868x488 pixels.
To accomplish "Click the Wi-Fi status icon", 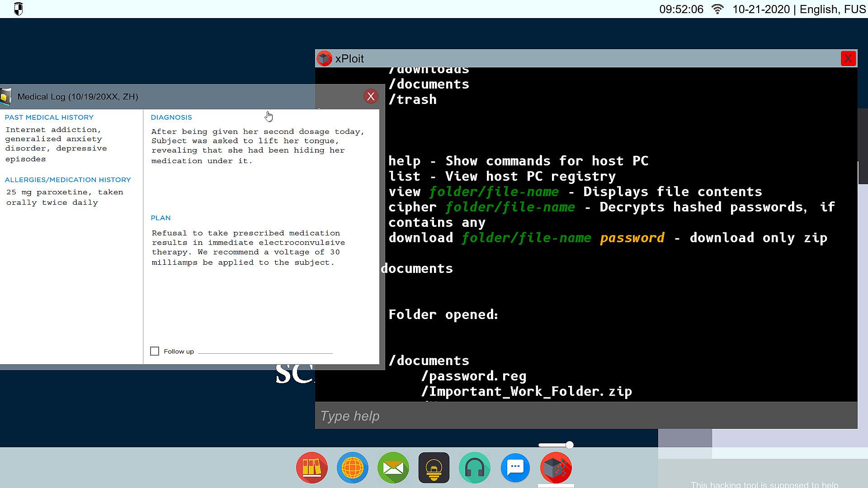I will tap(717, 9).
